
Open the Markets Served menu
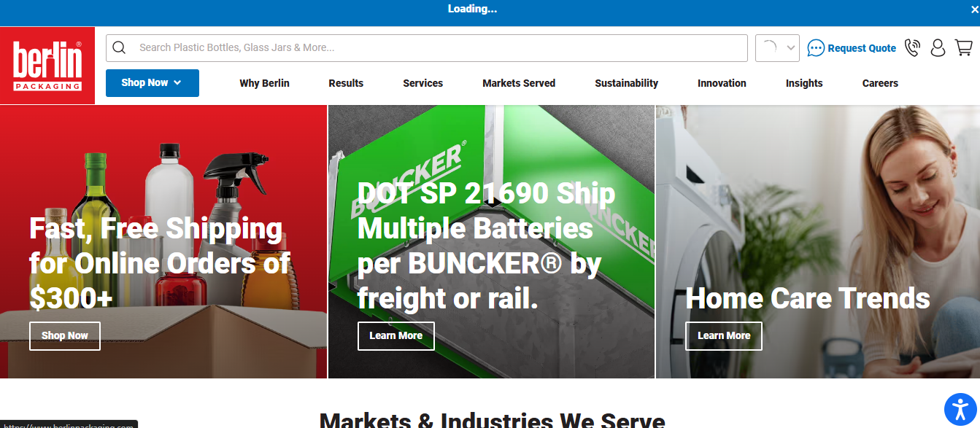point(519,83)
